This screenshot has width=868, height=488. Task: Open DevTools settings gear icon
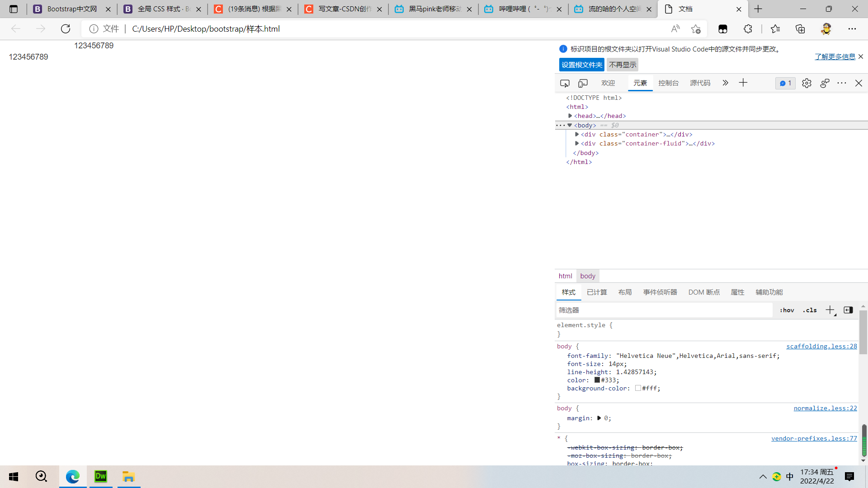pyautogui.click(x=807, y=83)
